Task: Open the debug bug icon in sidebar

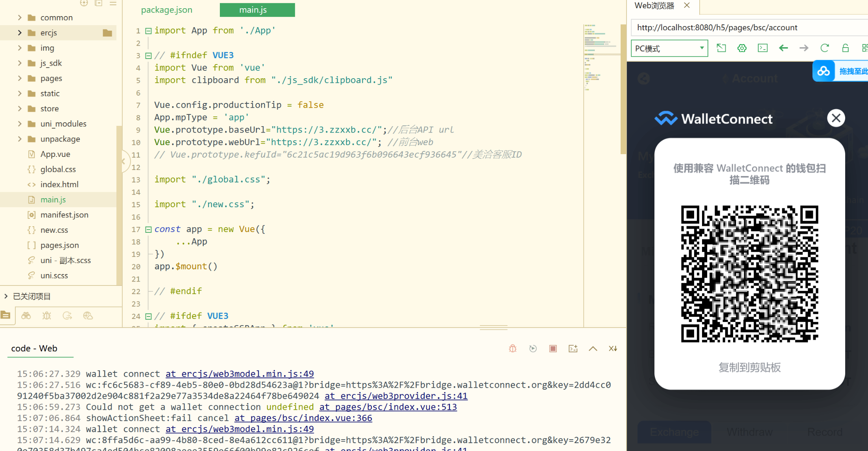Action: 47,315
